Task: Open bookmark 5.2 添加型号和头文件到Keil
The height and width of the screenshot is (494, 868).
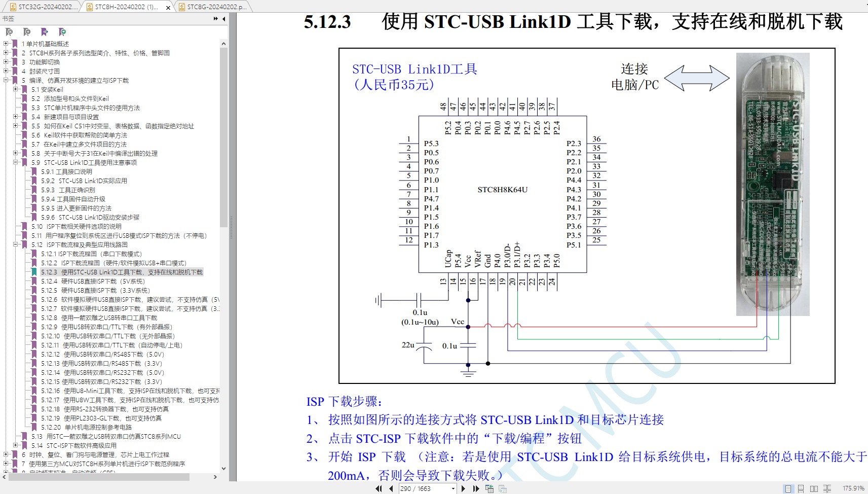Action: pyautogui.click(x=70, y=99)
